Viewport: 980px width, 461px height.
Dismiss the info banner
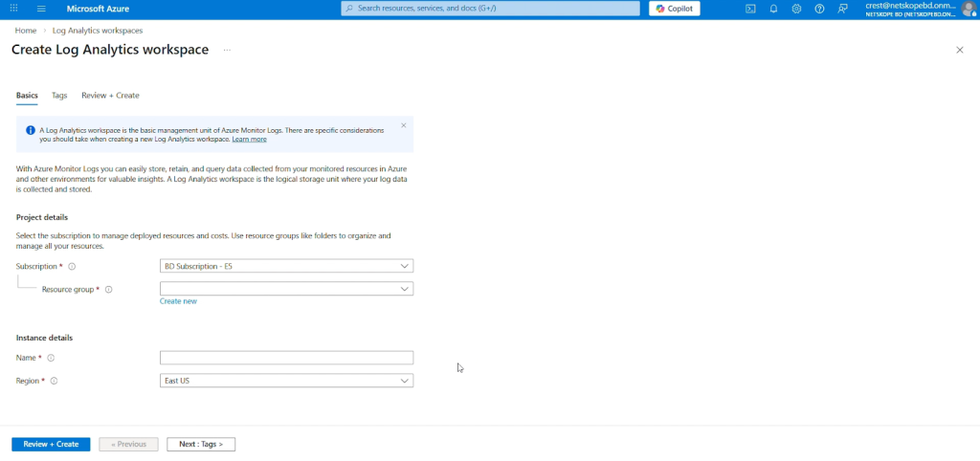point(403,125)
